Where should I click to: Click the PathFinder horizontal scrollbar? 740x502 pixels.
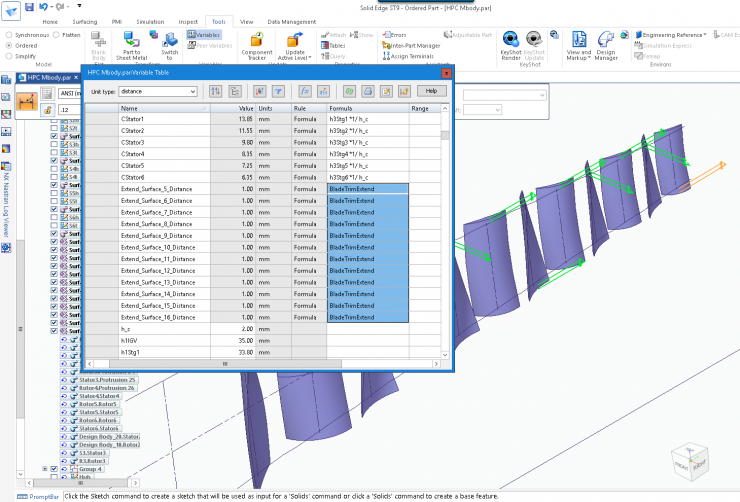pyautogui.click(x=80, y=483)
